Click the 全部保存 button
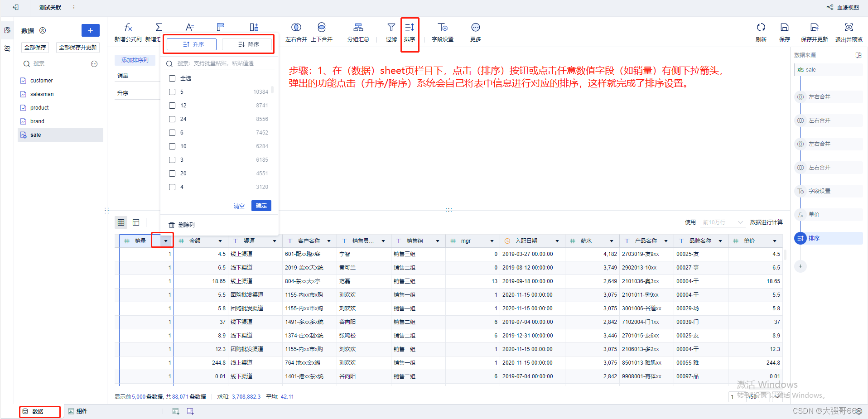This screenshot has height=419, width=868. (x=35, y=48)
